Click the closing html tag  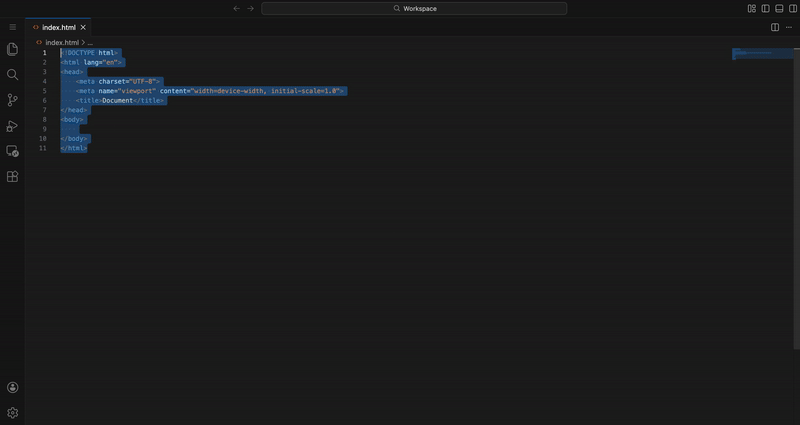[x=74, y=148]
